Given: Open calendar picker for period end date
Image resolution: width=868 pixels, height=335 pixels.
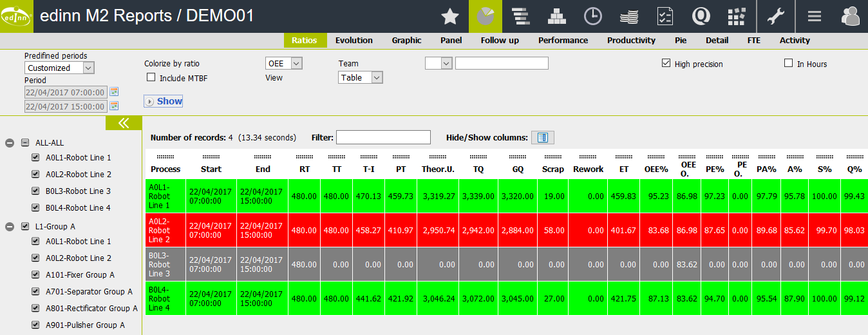Looking at the screenshot, I should 114,106.
